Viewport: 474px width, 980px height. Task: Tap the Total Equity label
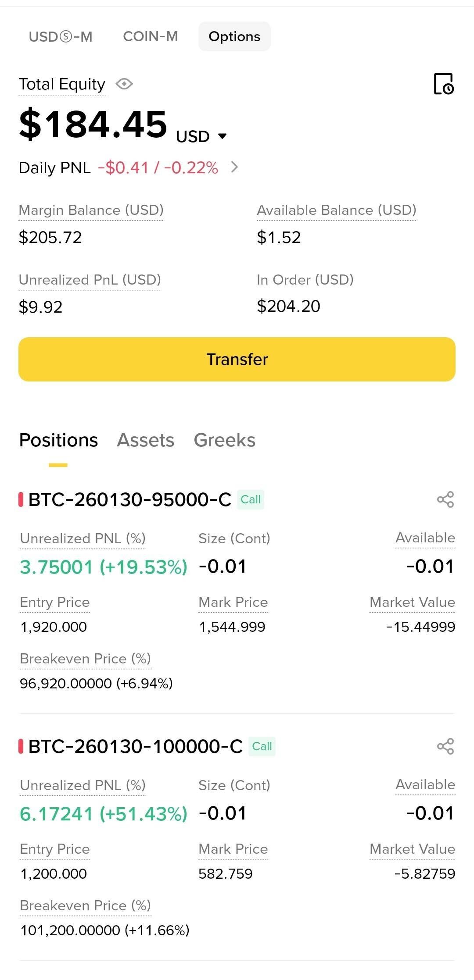[x=62, y=84]
